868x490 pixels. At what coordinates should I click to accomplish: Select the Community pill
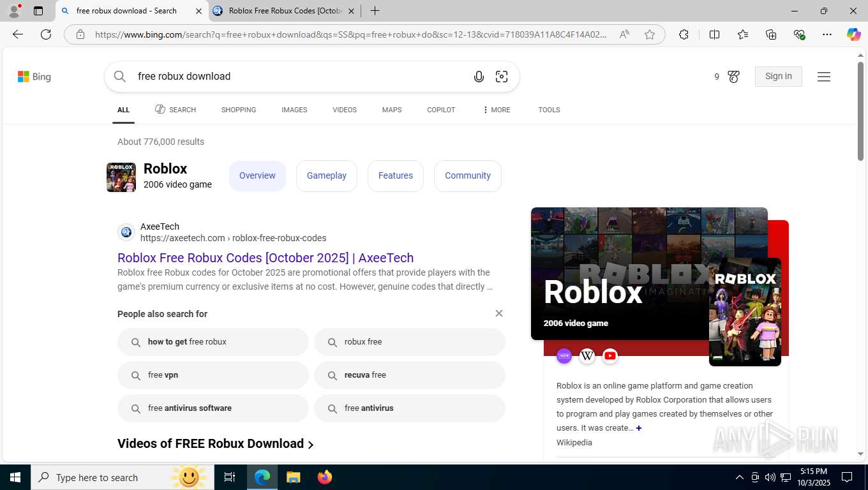point(468,175)
